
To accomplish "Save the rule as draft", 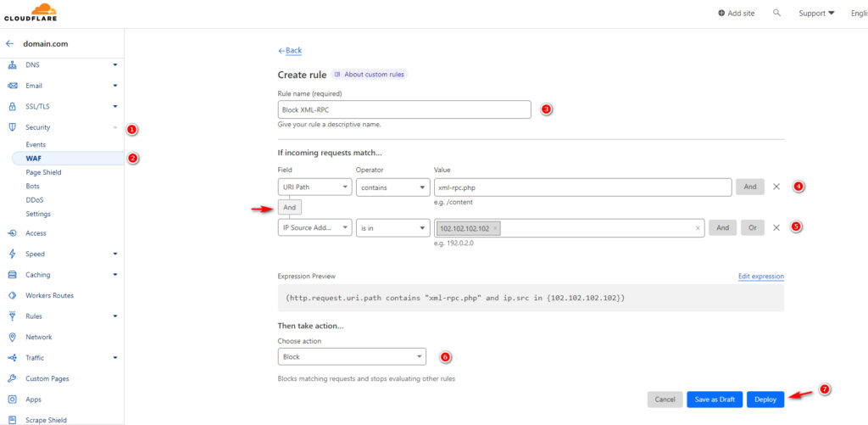I will [715, 400].
